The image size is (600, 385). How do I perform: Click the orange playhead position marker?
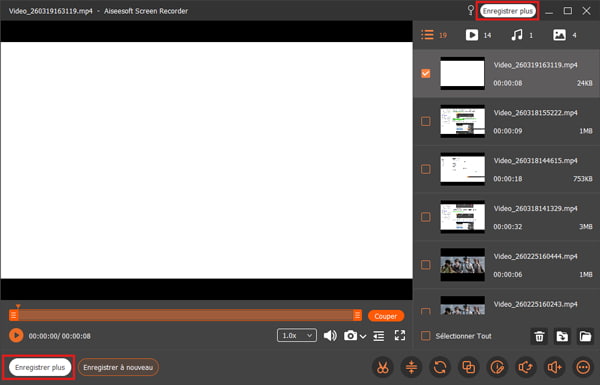18,306
